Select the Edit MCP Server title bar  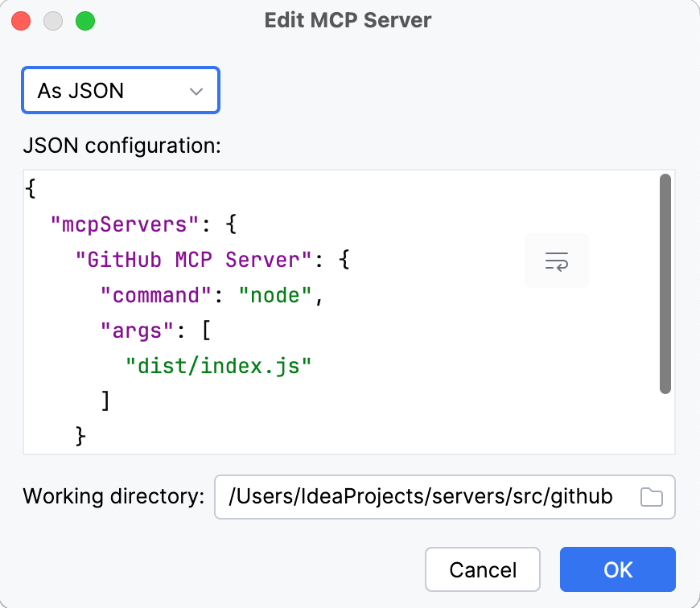[x=348, y=20]
